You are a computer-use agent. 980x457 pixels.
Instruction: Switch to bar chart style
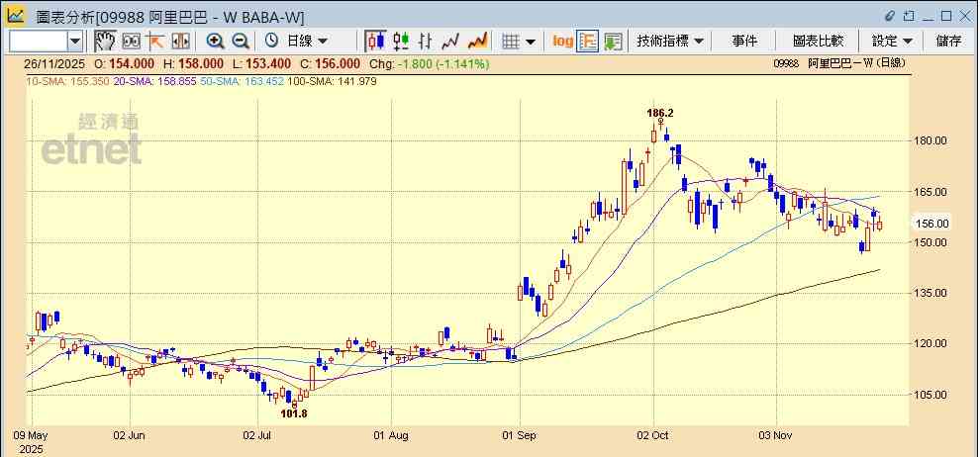[426, 41]
